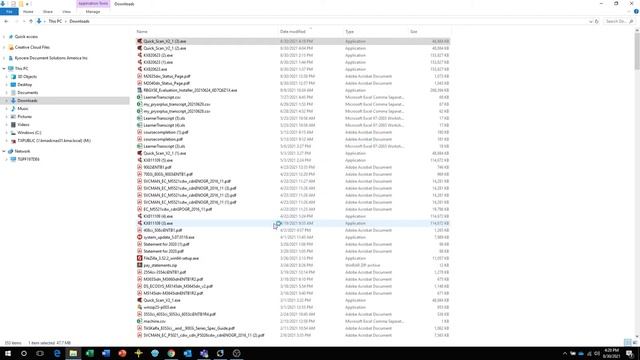Select RBGXSE_Evaluation_Installer exe file icon
640x360 pixels.
(139, 90)
